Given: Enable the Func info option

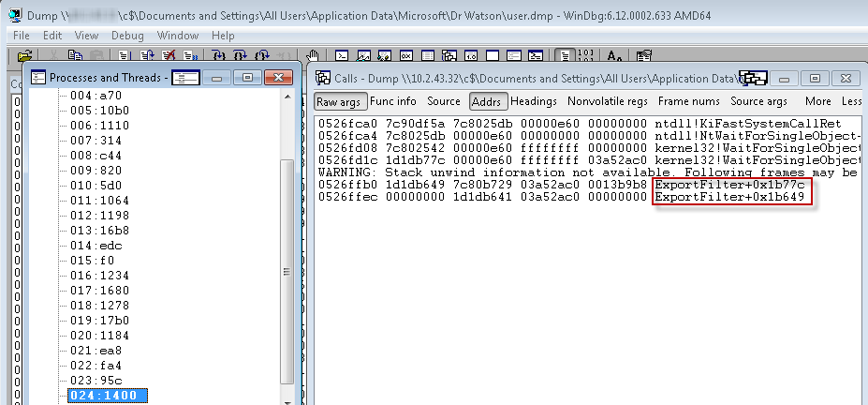Looking at the screenshot, I should [393, 101].
